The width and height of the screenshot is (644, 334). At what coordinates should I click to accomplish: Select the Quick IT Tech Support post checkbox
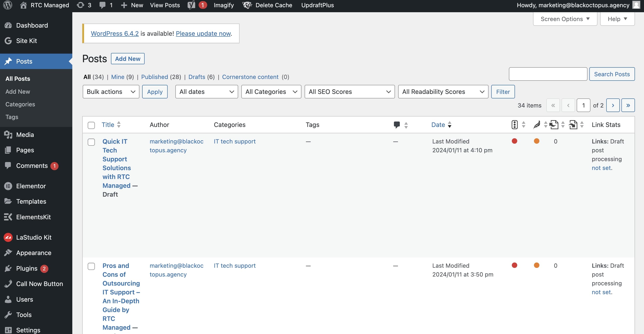(x=91, y=142)
